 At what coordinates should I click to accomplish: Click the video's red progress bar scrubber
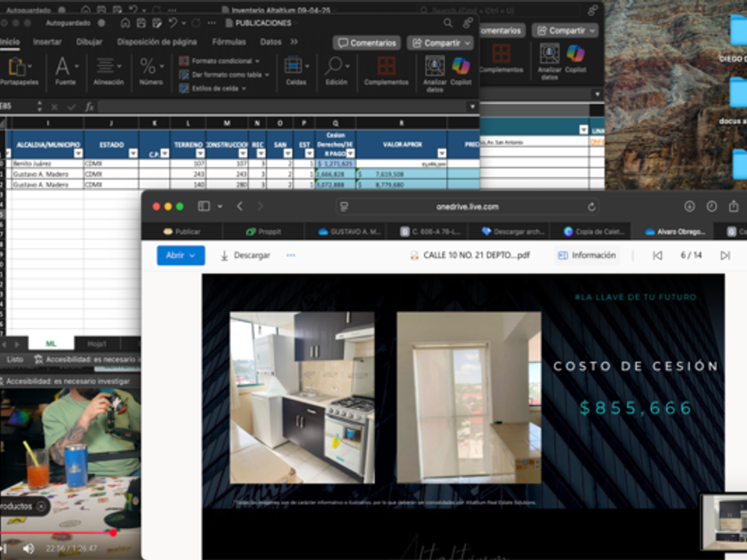(x=113, y=532)
